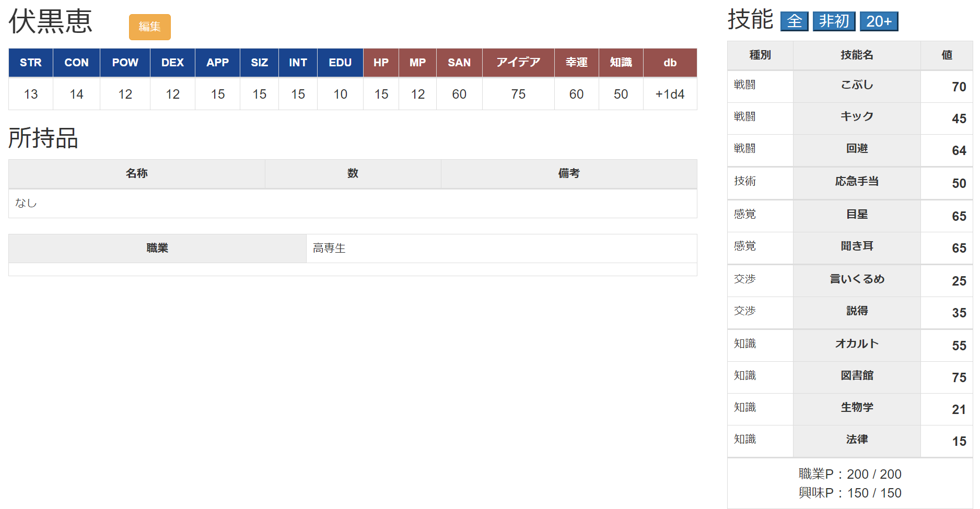Select the 幸運 column header

577,63
